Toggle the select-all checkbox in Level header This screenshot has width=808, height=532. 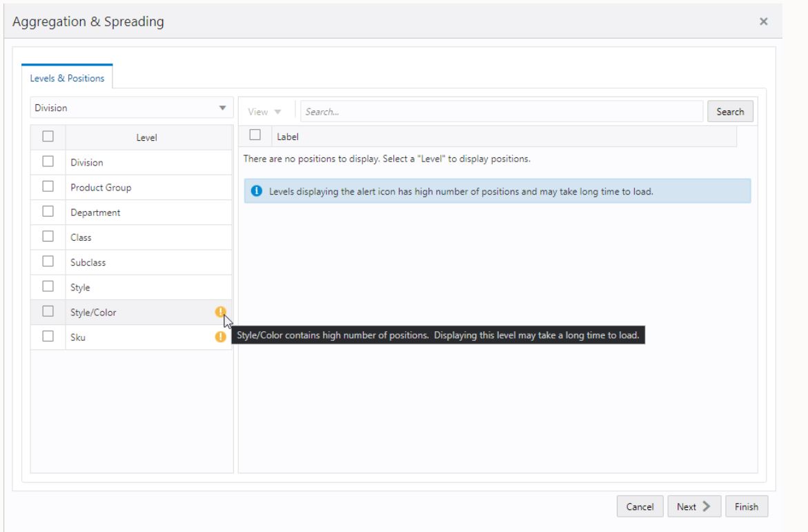48,136
